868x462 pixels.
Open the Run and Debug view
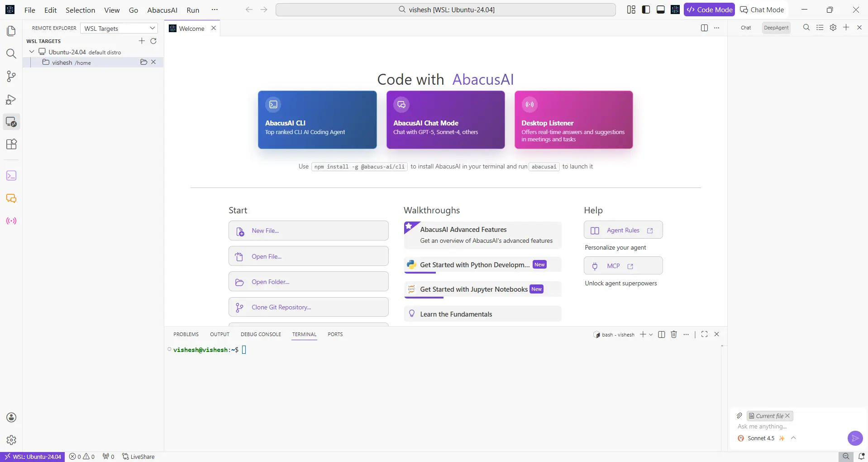point(11,99)
